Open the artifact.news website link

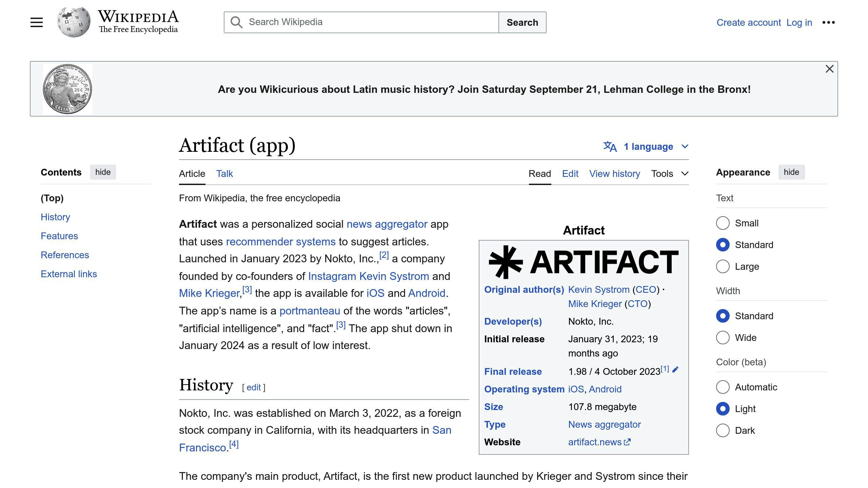[x=599, y=442]
